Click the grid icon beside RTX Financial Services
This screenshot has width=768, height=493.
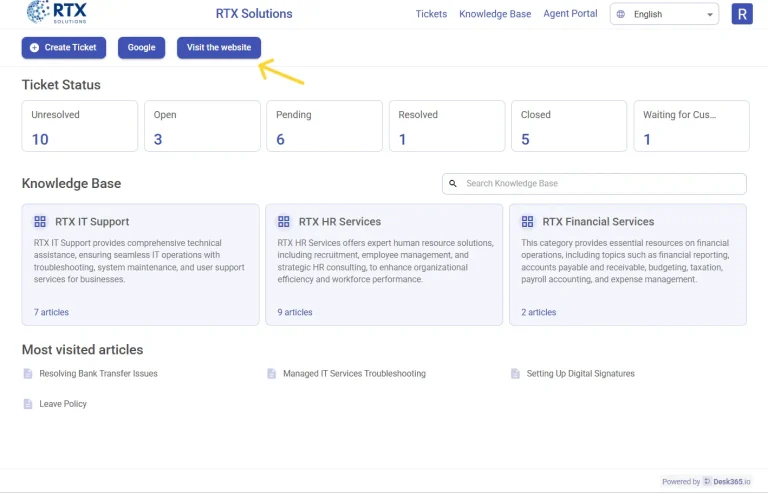(528, 222)
